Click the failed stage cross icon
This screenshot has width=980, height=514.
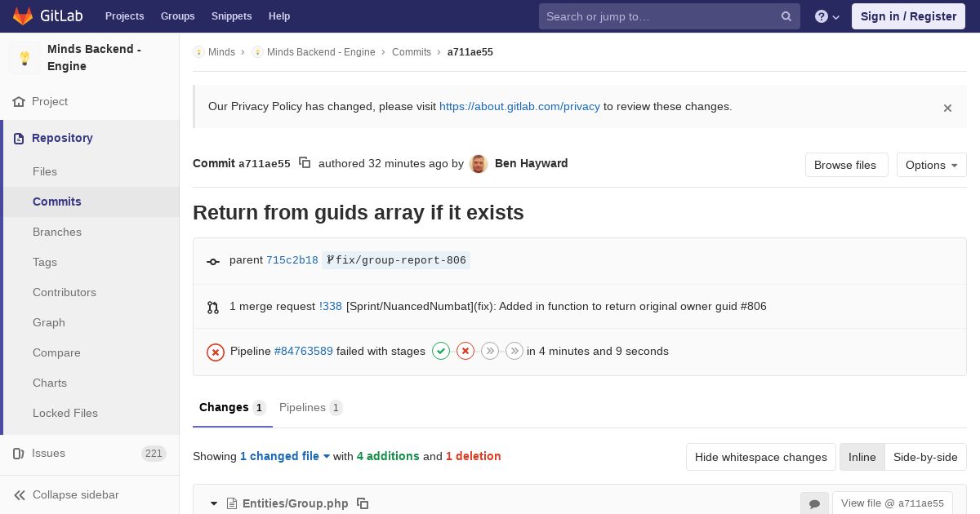point(465,351)
